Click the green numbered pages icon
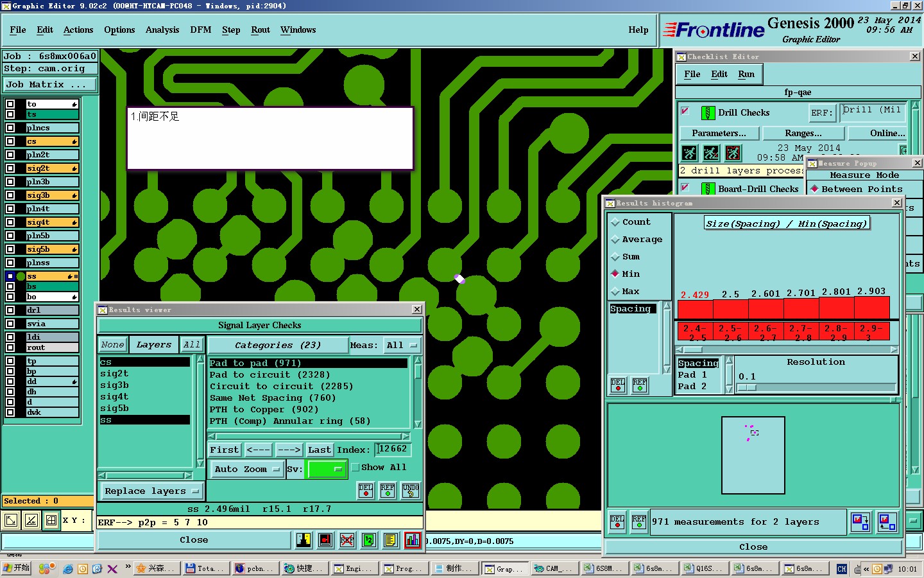 click(368, 540)
